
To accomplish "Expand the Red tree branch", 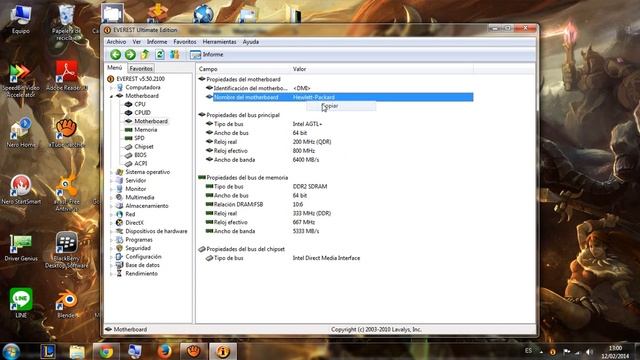I will 111,214.
